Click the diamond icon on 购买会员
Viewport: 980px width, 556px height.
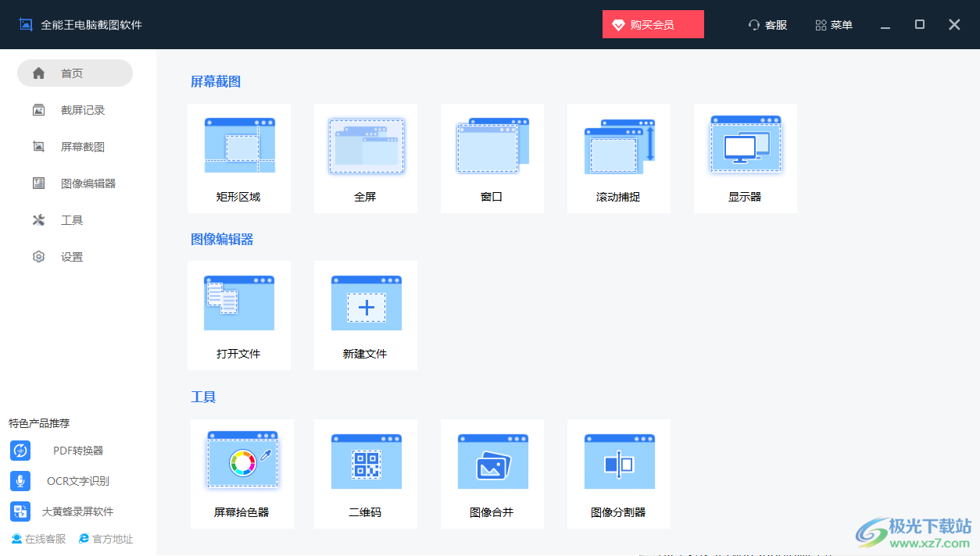point(618,25)
